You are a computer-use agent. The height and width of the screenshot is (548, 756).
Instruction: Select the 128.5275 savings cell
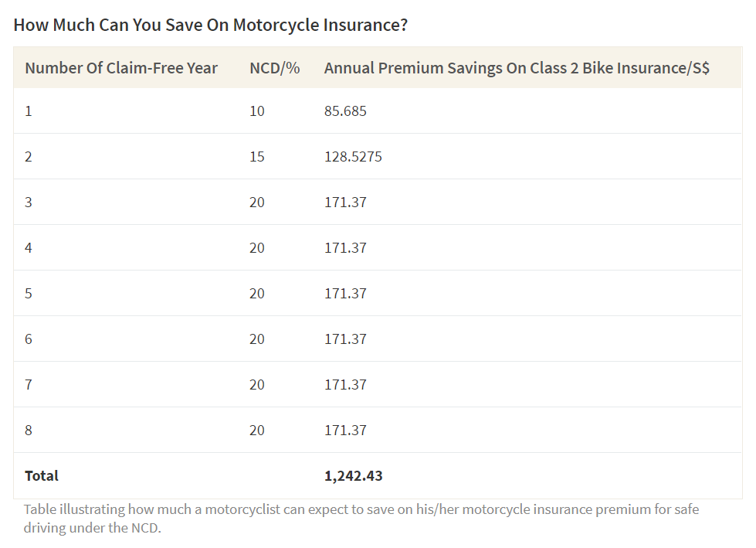pos(353,157)
